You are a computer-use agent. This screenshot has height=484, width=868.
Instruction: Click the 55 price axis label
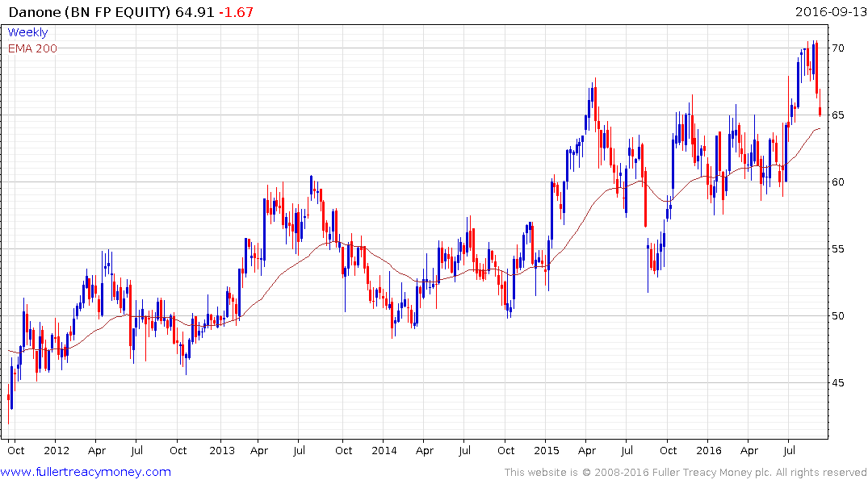click(837, 249)
